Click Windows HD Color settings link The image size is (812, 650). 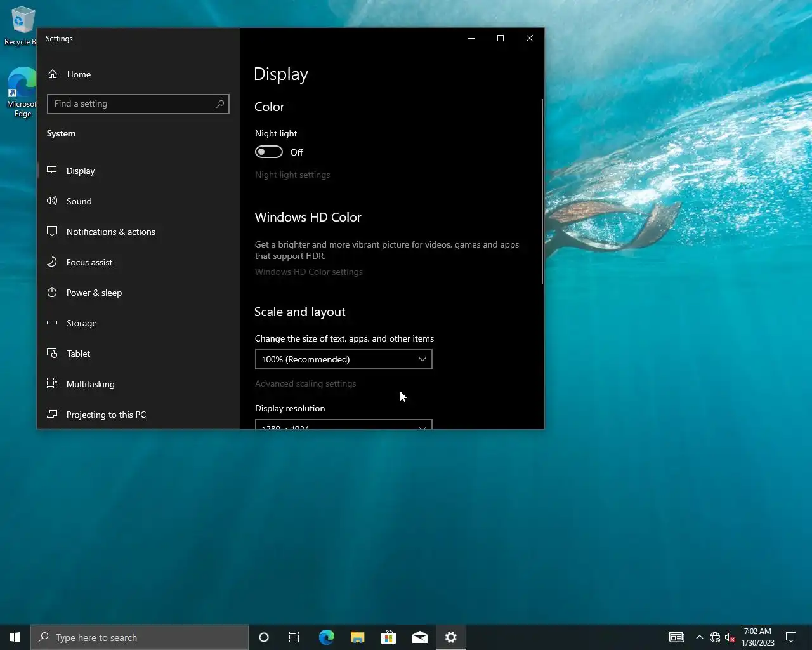point(309,272)
